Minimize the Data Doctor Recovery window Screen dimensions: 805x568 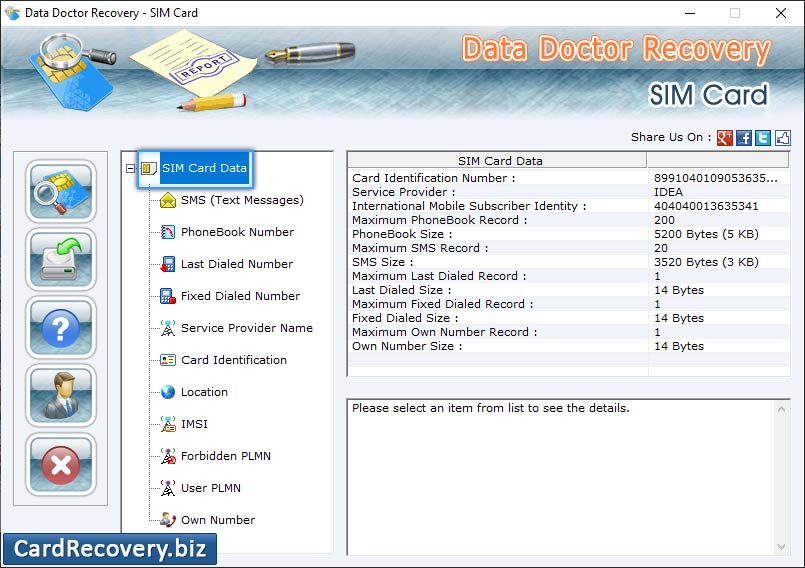coord(690,13)
